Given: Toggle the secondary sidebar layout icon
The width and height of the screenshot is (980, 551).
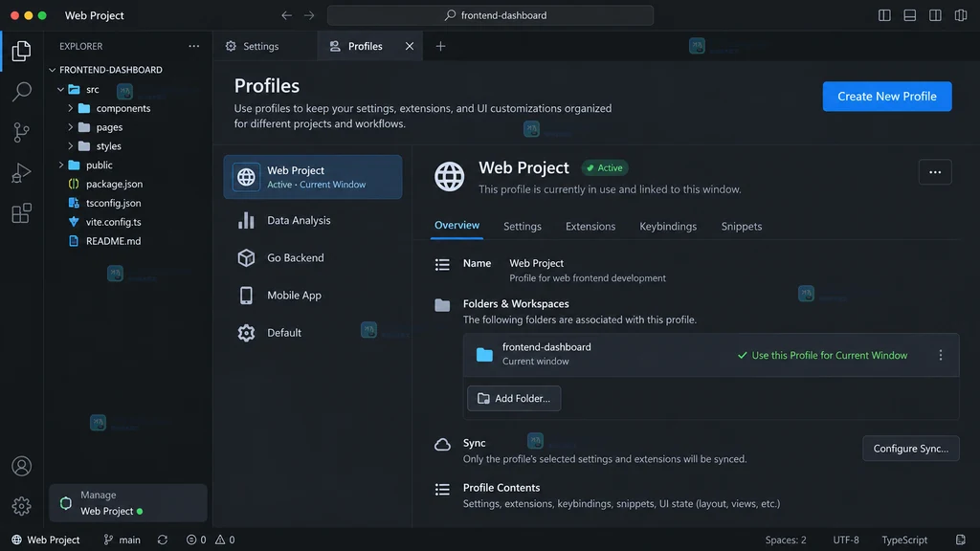Looking at the screenshot, I should (x=935, y=15).
